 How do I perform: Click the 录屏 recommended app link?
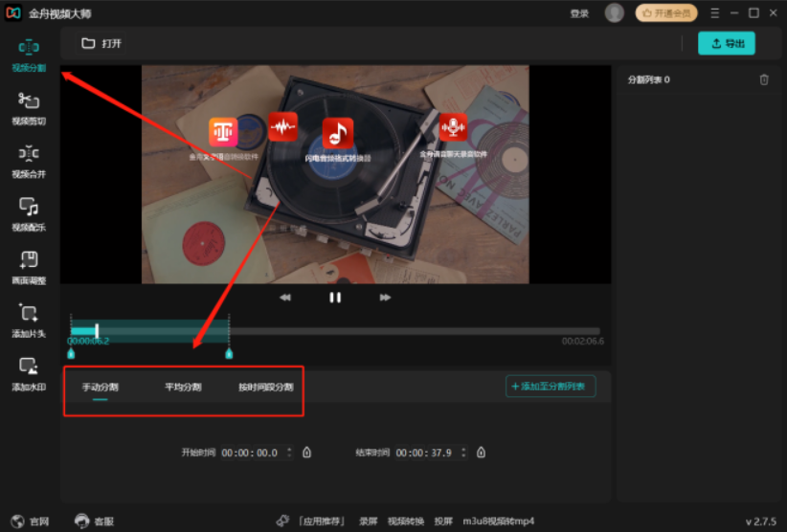click(x=368, y=521)
